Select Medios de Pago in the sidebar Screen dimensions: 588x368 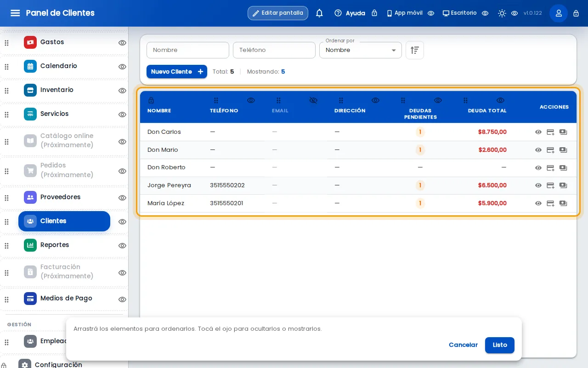click(x=64, y=298)
